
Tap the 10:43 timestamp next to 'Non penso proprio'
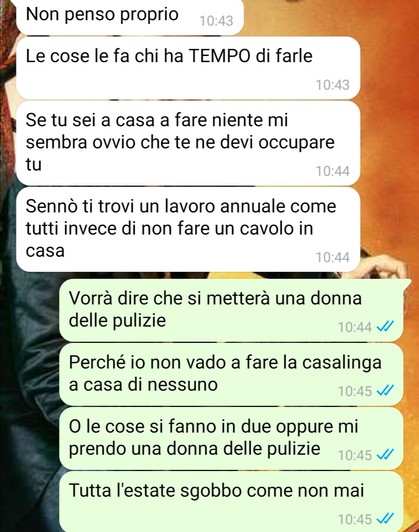click(x=216, y=21)
